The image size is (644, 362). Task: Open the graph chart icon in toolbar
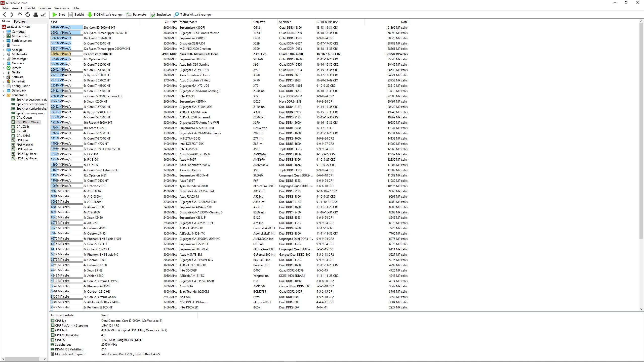43,15
